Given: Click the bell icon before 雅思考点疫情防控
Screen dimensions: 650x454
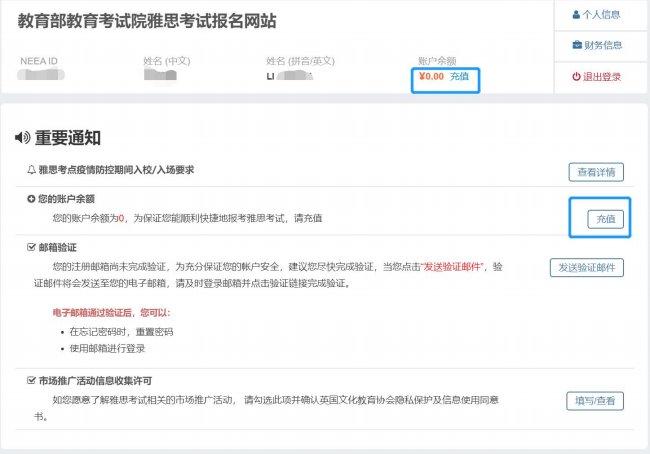Looking at the screenshot, I should click(x=31, y=170).
